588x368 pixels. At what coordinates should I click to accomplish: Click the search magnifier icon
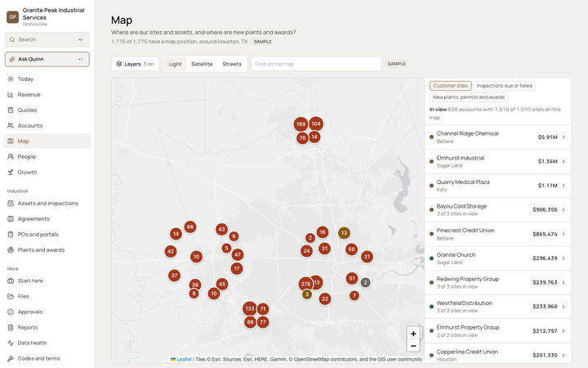click(x=12, y=39)
